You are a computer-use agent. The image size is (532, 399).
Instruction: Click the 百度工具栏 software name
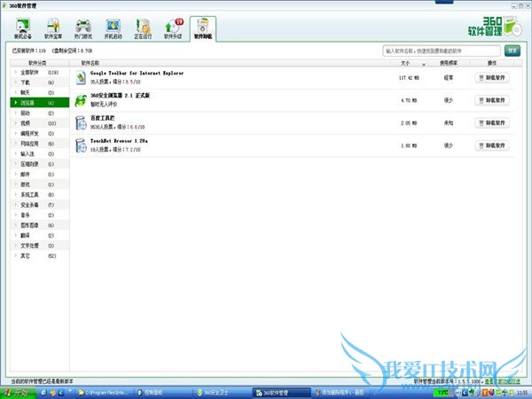[102, 118]
